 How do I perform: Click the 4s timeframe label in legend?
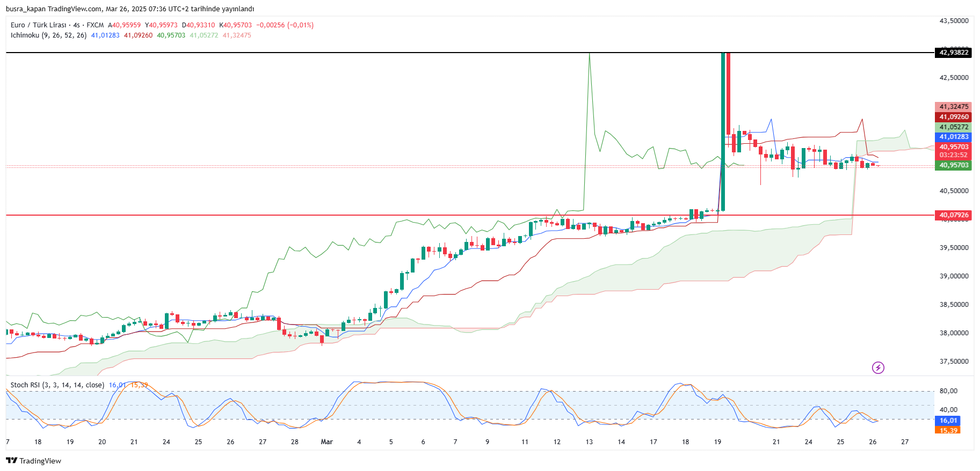coord(76,25)
